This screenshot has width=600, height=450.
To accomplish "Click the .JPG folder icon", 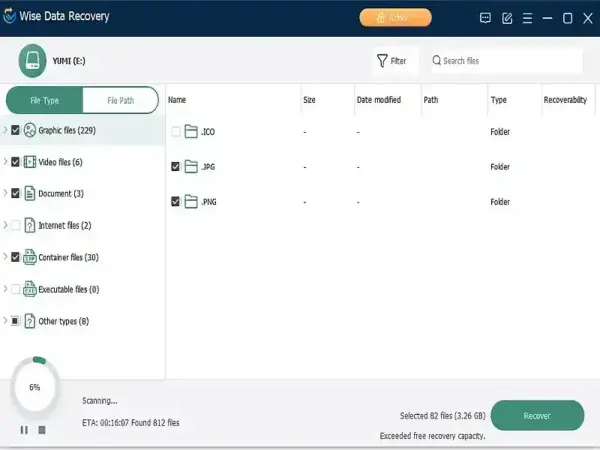I will (191, 166).
